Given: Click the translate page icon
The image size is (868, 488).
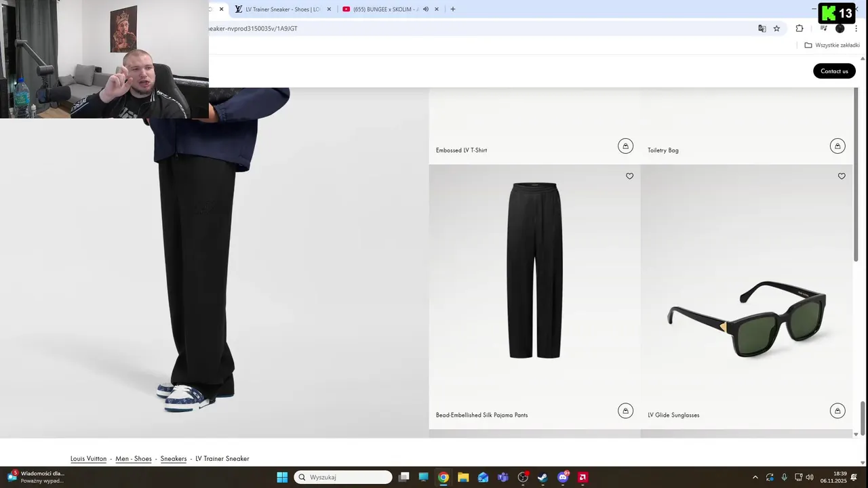Looking at the screenshot, I should tap(762, 28).
